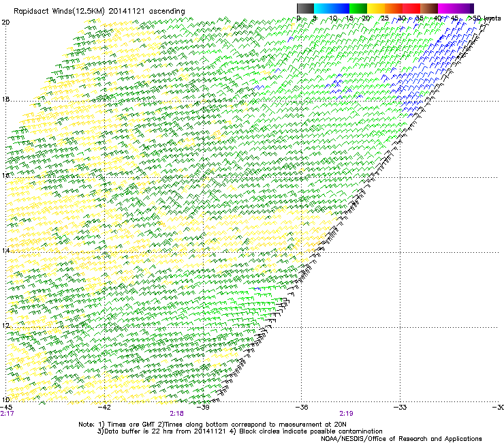Screen dimensions: 504x443
Task: Click the purple time label '2:19'
Action: [x=346, y=414]
